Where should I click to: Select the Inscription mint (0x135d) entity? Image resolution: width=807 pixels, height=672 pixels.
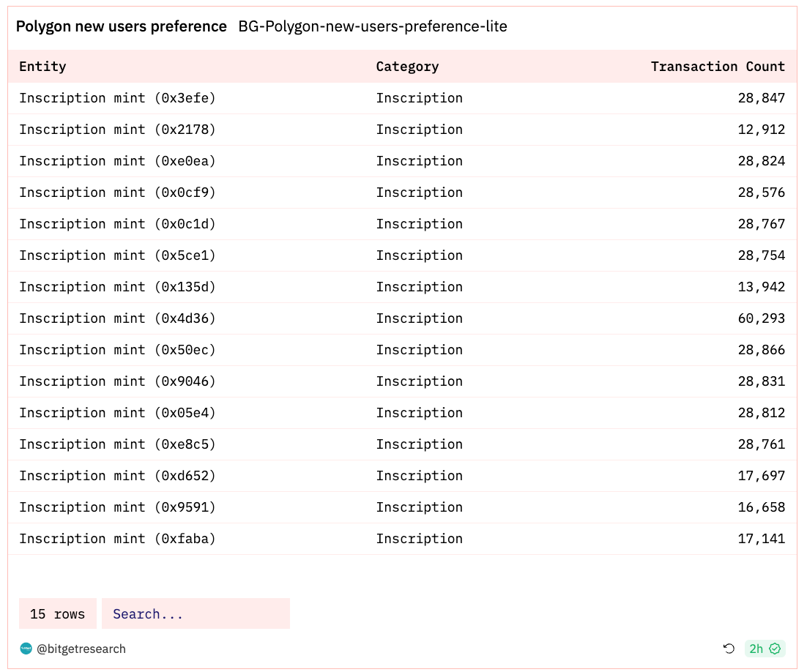pyautogui.click(x=117, y=287)
